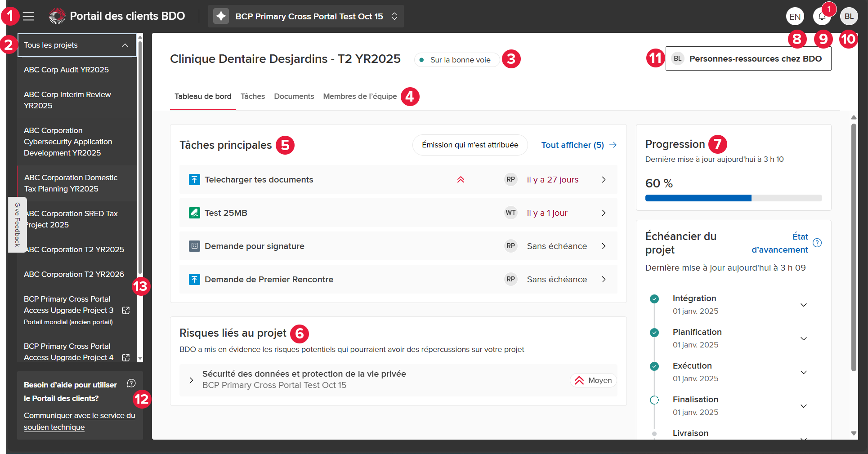Click the signature icon on 'Test 25MB'
The image size is (868, 454).
(x=194, y=213)
